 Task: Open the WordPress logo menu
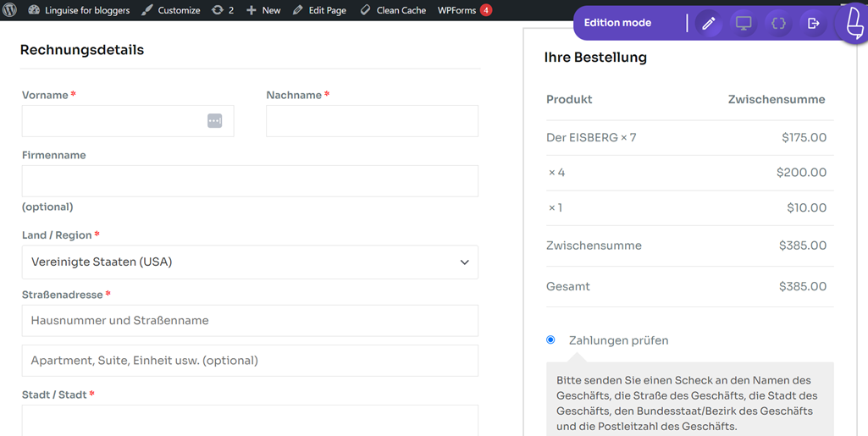click(10, 10)
